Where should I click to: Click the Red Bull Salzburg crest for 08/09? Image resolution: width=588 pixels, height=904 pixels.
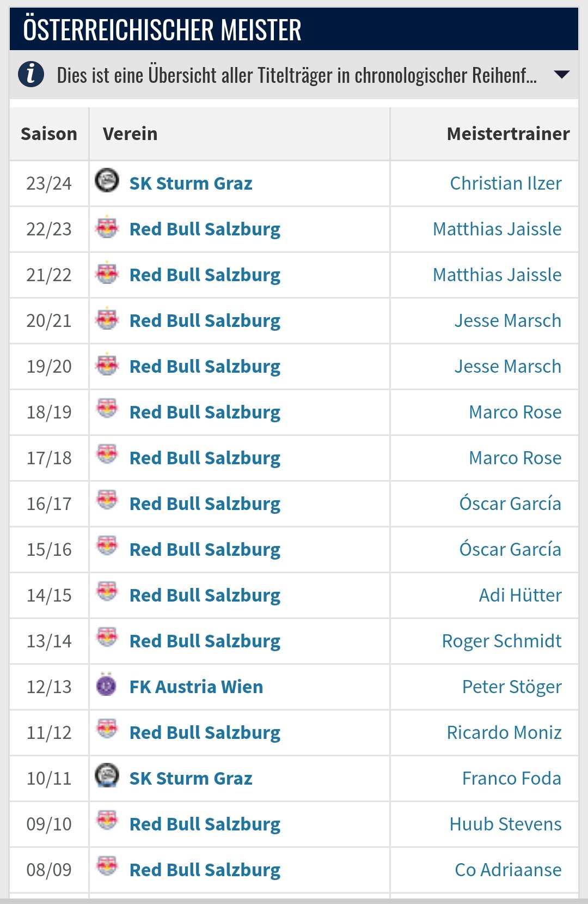pos(107,866)
